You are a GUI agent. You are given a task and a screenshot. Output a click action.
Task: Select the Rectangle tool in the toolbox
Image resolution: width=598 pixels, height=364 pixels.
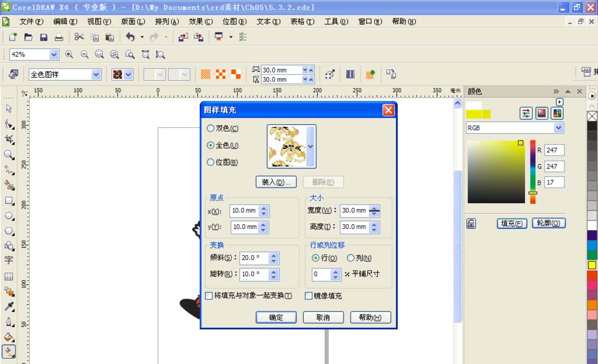click(x=9, y=201)
